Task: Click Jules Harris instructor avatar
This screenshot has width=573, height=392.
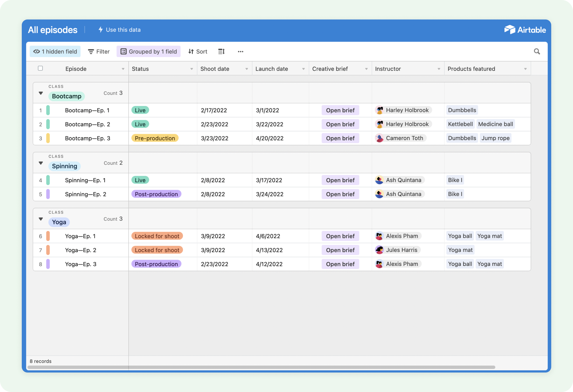Action: (380, 250)
